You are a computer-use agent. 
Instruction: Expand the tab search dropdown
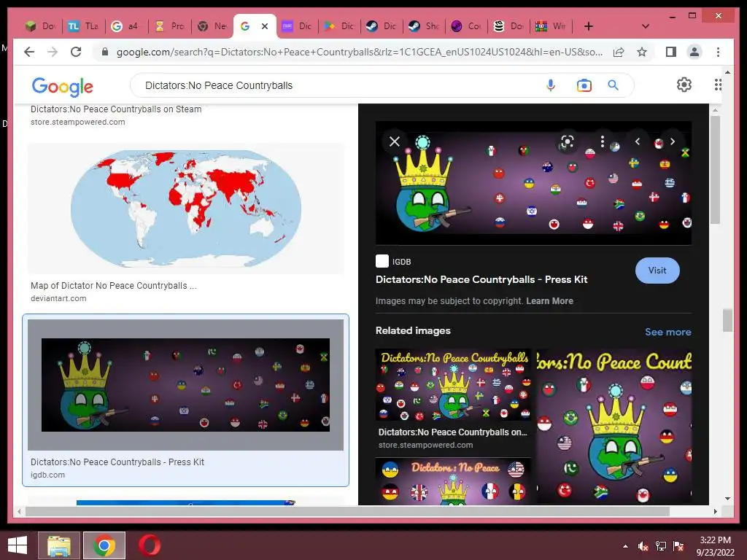(x=645, y=26)
